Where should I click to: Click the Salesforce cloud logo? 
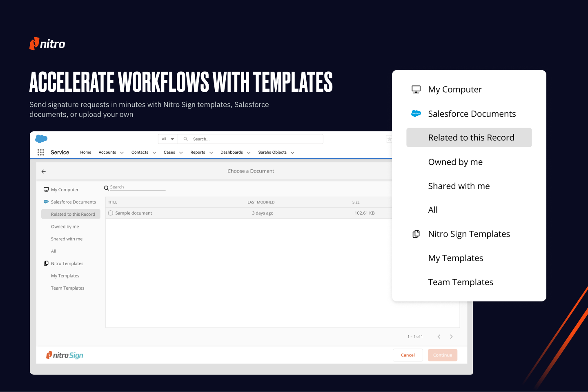tap(41, 139)
